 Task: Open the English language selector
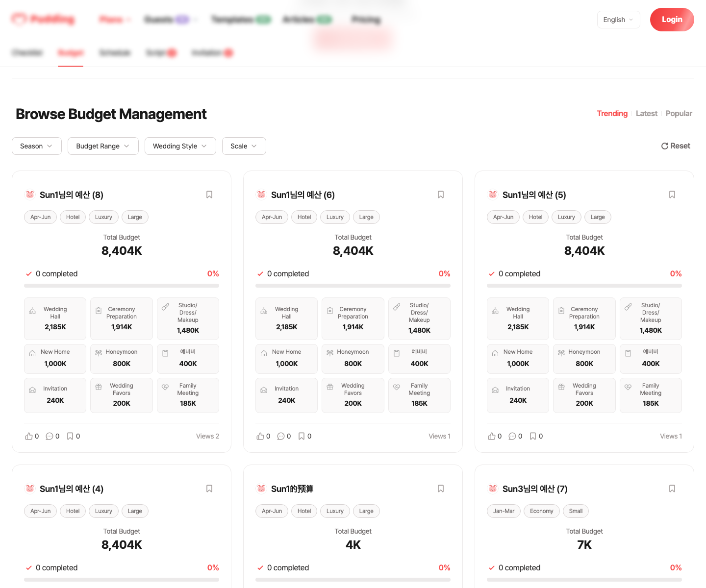tap(618, 20)
